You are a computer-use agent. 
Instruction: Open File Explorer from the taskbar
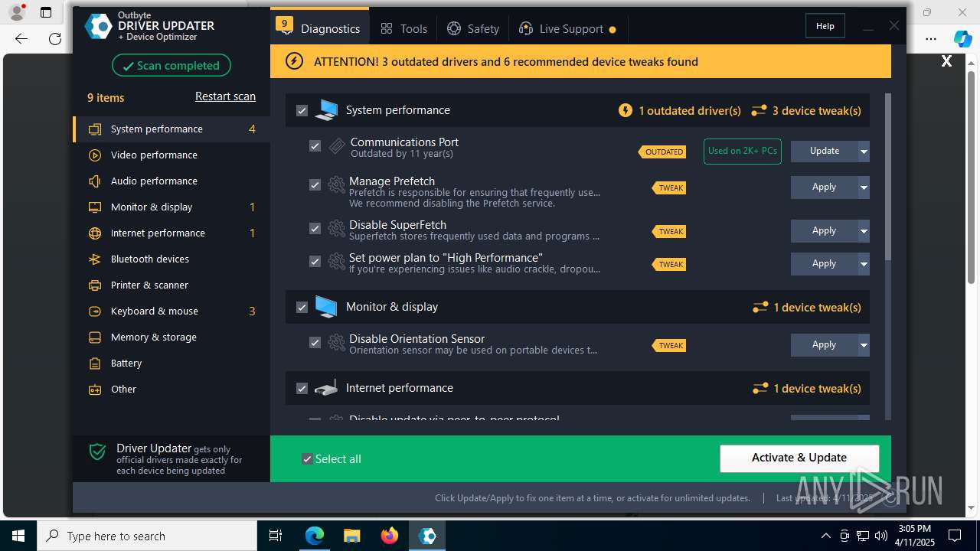pyautogui.click(x=351, y=536)
